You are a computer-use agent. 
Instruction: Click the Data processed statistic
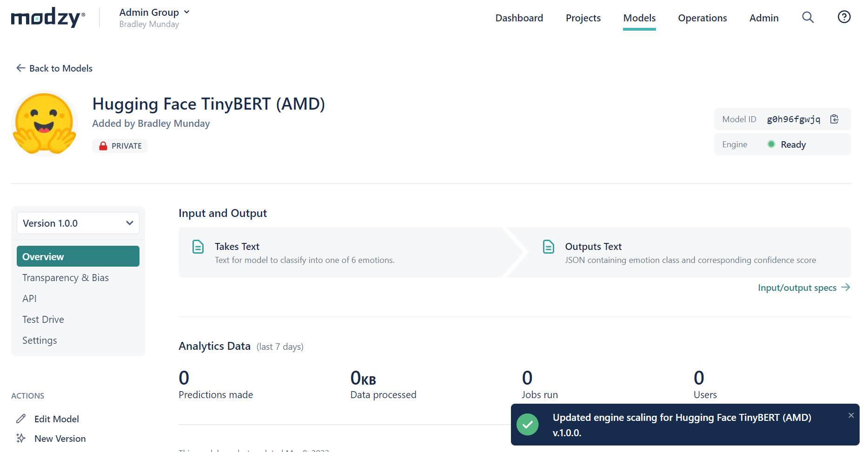coord(383,385)
